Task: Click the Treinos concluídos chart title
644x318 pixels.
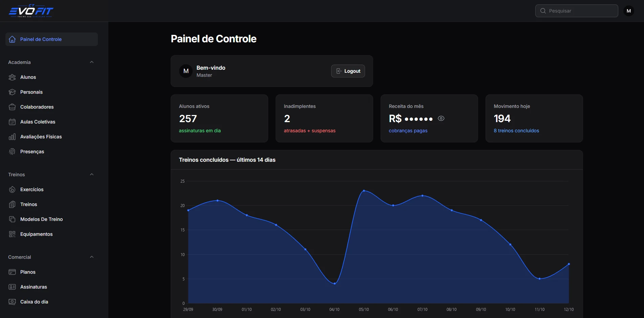Action: click(227, 160)
